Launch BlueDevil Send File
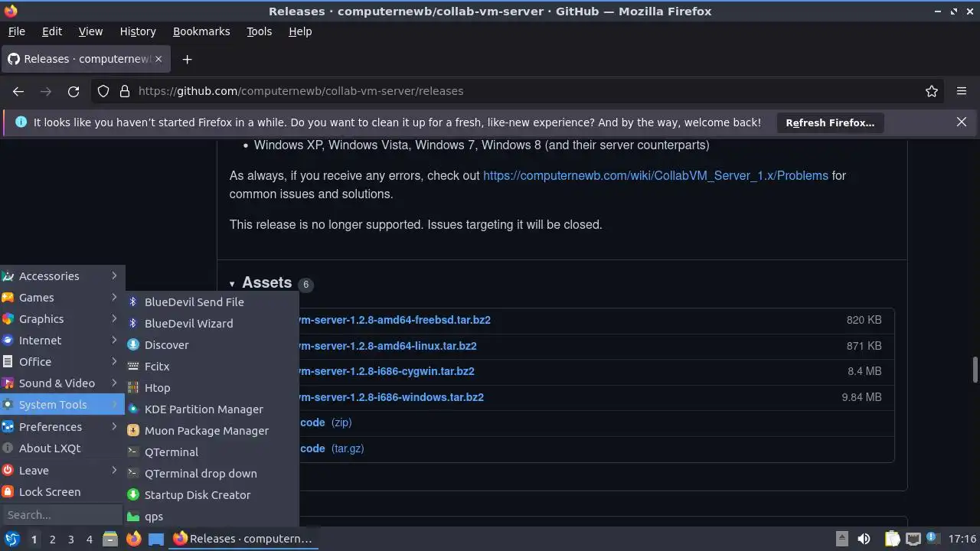 (212, 302)
